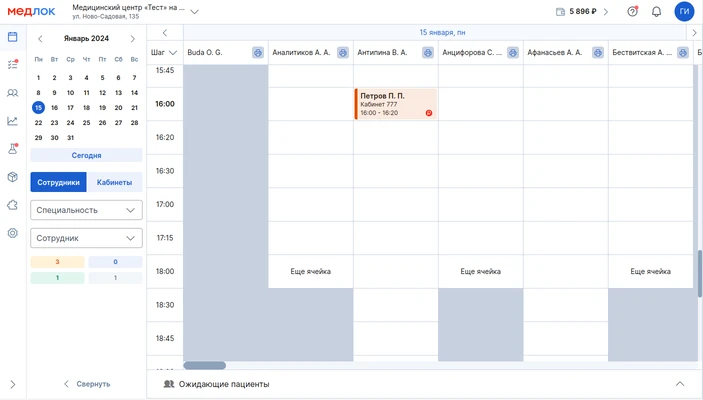Expand the Ожидающие пациенты panel
The width and height of the screenshot is (703, 400).
680,384
